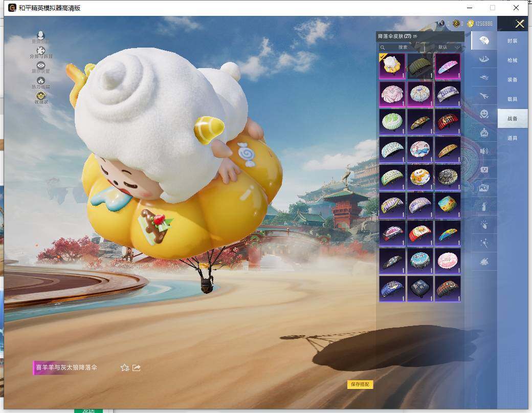Open the roast chicken category icon
Screen dimensions: 532x413
coord(483,262)
